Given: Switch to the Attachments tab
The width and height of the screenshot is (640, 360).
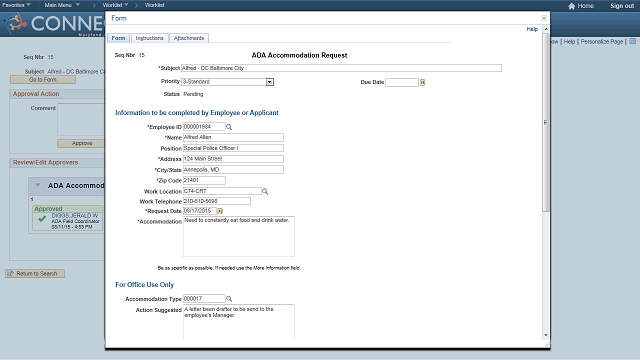Looking at the screenshot, I should [189, 38].
